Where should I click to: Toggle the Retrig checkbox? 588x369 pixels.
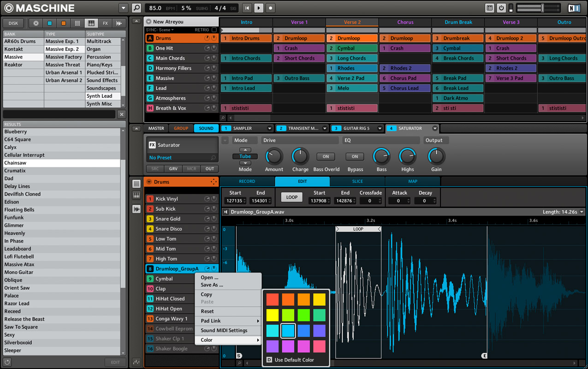point(214,30)
